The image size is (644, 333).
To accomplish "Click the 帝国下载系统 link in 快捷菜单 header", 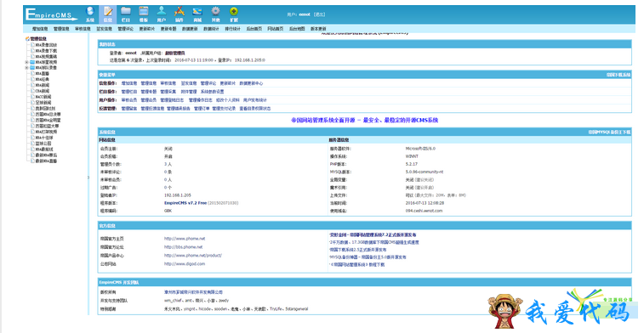I will pyautogui.click(x=618, y=75).
